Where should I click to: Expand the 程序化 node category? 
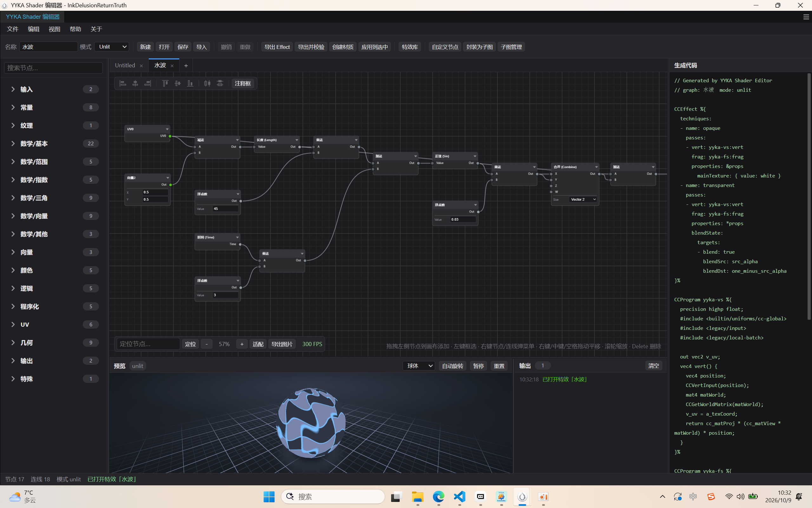point(53,306)
